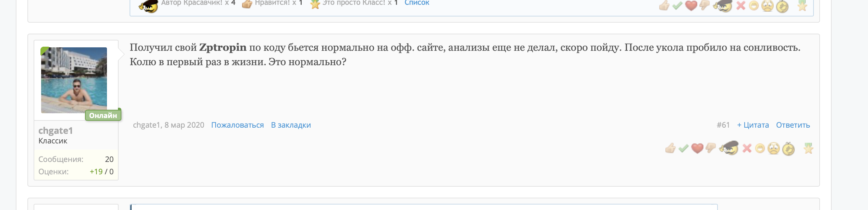Click Ответить to reply to chgate1
The height and width of the screenshot is (210, 868).
pos(793,125)
